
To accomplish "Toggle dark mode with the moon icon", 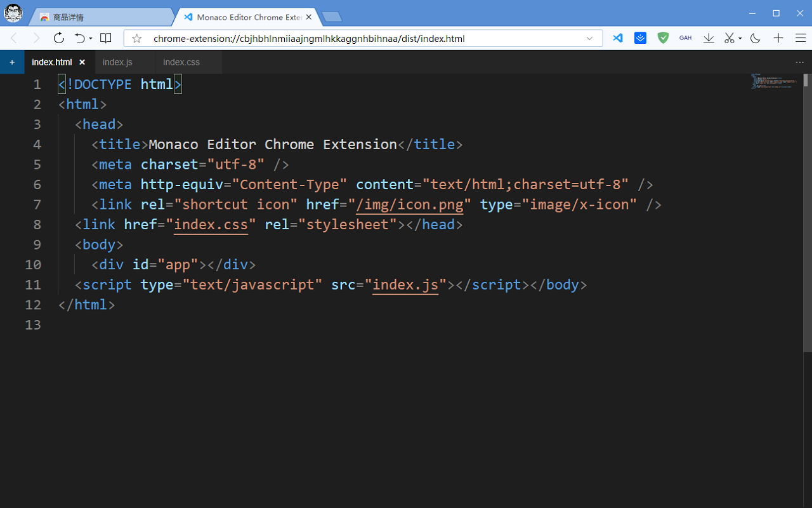I will tap(755, 38).
